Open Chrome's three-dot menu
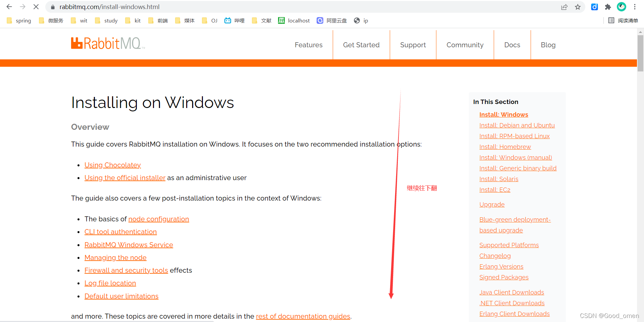Image resolution: width=644 pixels, height=322 pixels. tap(635, 7)
